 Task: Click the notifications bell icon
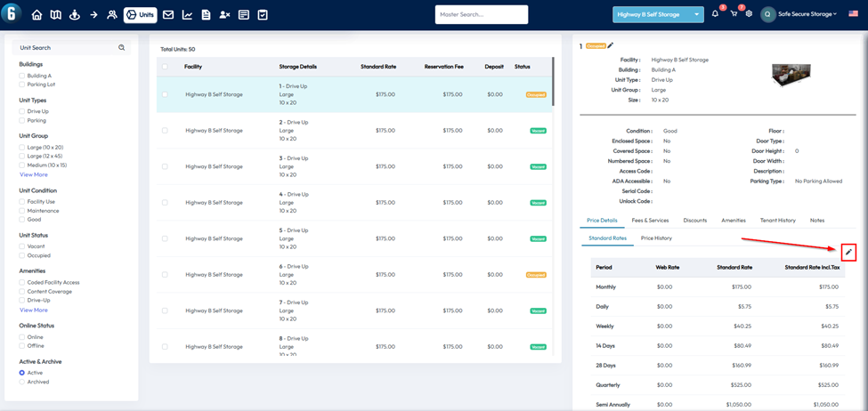715,14
